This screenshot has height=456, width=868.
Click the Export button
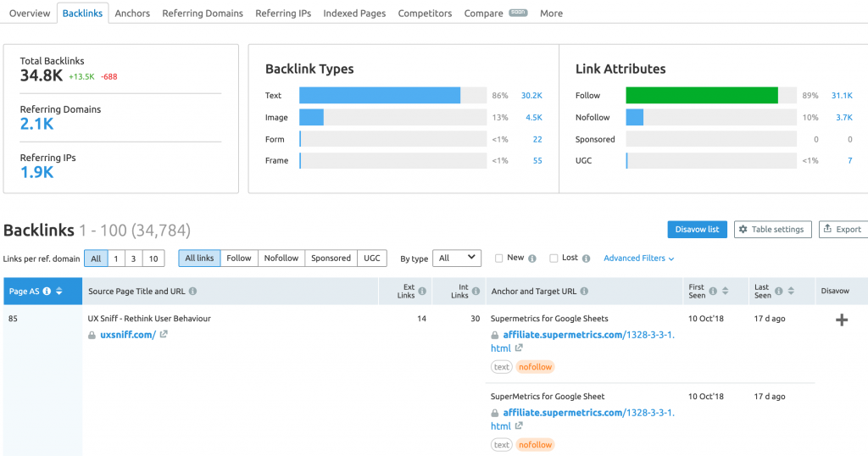tap(843, 229)
